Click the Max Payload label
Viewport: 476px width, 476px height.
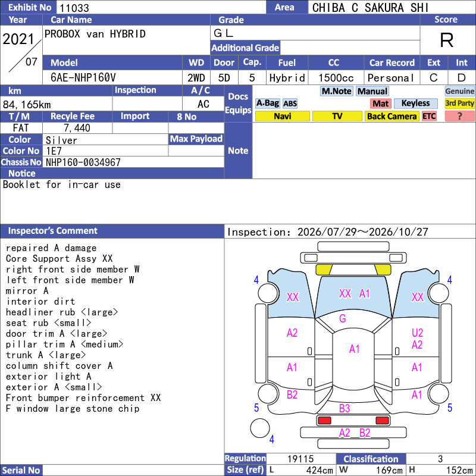(196, 139)
